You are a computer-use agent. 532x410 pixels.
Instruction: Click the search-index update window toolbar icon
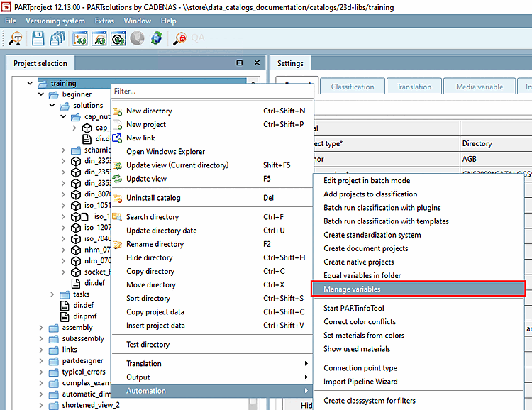(99, 38)
